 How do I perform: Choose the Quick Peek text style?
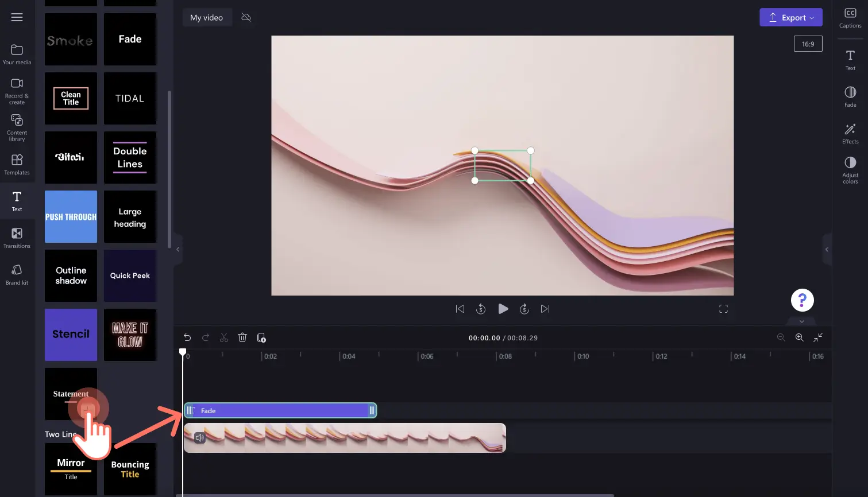(x=130, y=275)
